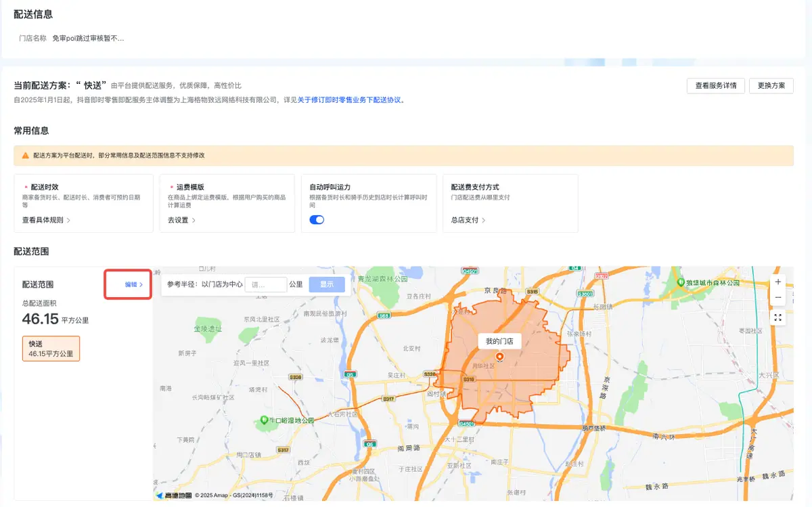Click the 北安村 label on the map

point(411,349)
